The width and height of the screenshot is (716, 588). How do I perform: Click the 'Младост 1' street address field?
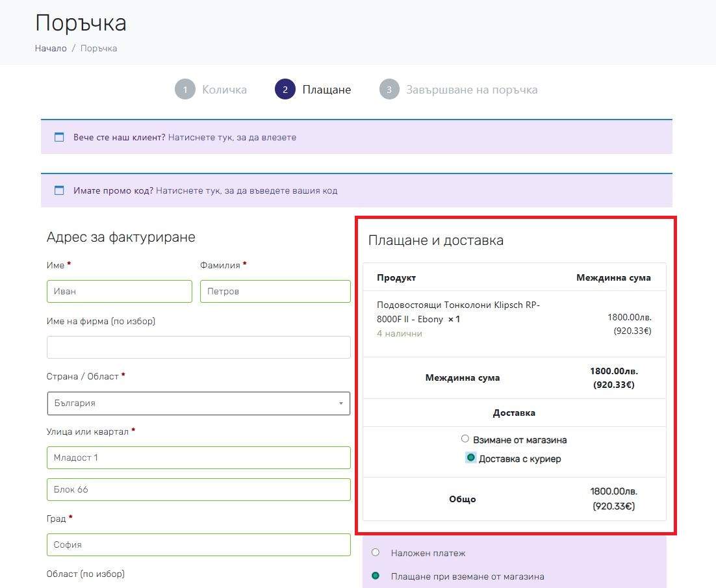coord(199,457)
